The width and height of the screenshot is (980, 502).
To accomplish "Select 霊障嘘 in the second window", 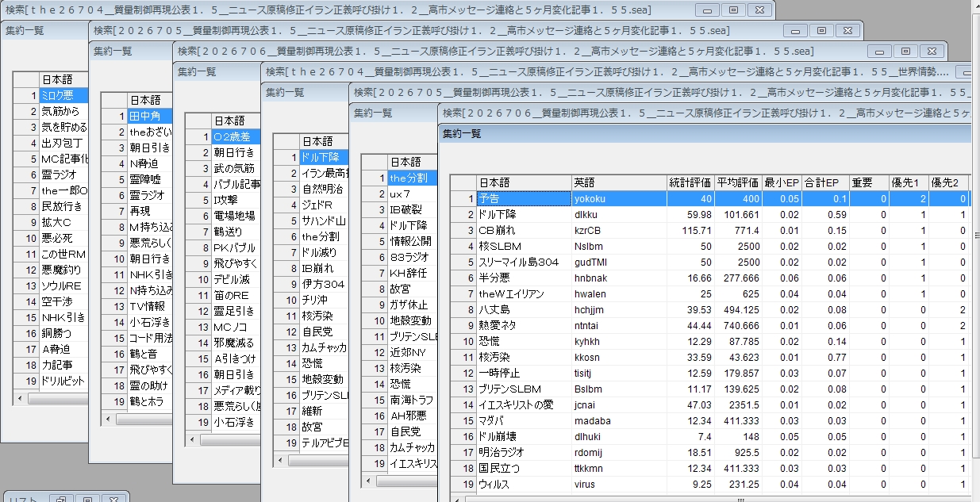I will click(x=150, y=179).
